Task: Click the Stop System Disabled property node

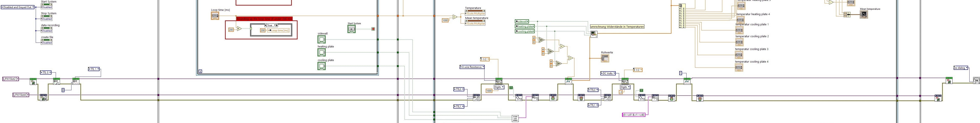Action: tap(46, 17)
